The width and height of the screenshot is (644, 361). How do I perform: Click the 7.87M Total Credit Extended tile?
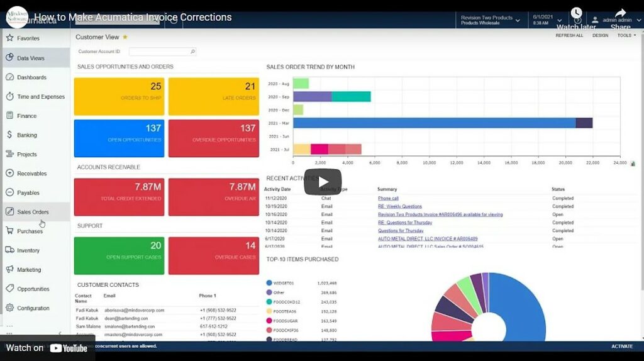[x=119, y=197]
